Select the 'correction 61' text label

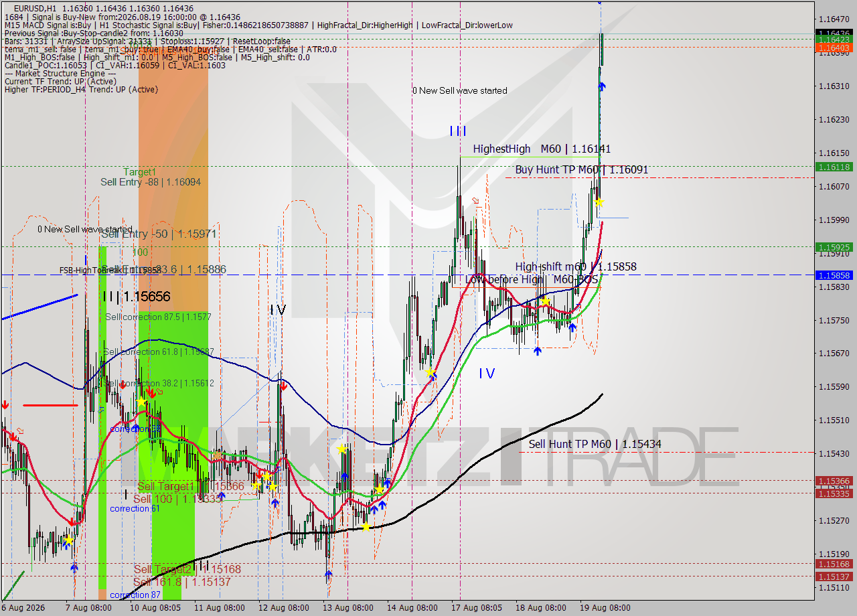click(135, 509)
